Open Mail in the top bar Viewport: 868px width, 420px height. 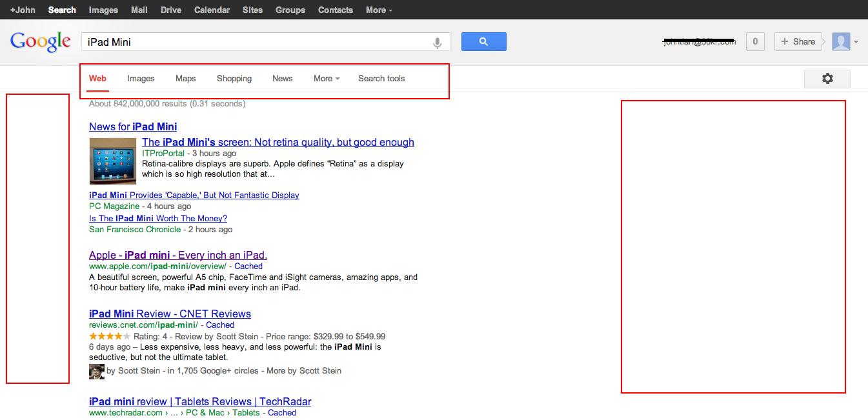pos(139,10)
